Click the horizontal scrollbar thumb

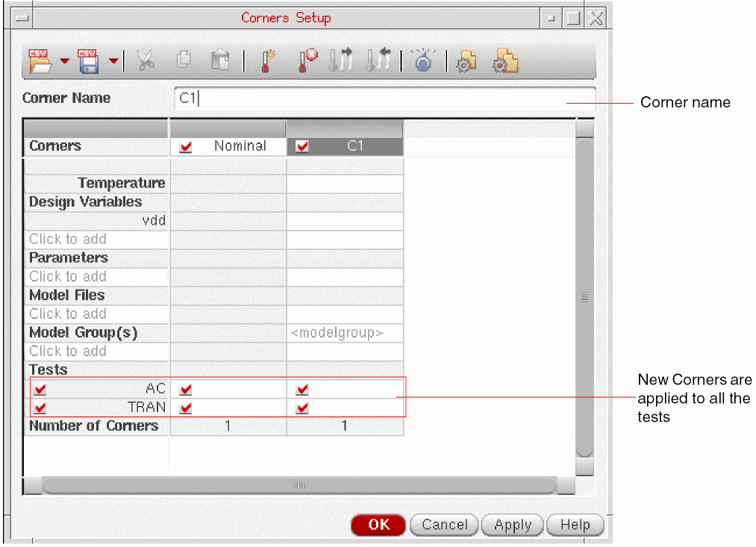pos(299,485)
